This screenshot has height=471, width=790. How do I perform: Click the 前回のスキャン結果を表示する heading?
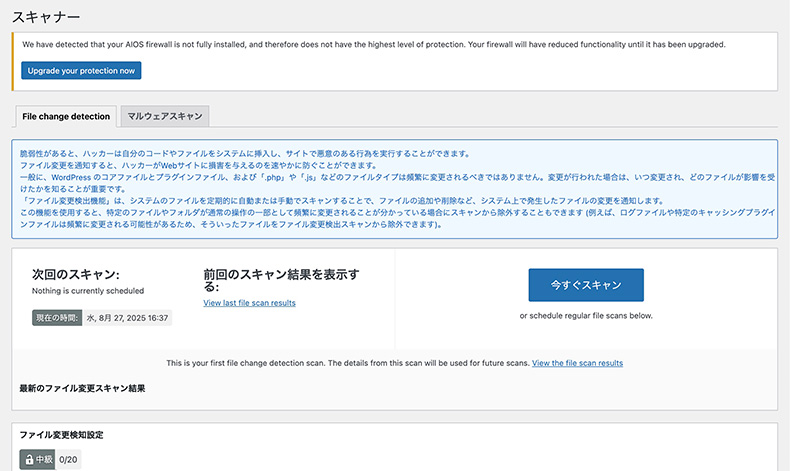281,281
